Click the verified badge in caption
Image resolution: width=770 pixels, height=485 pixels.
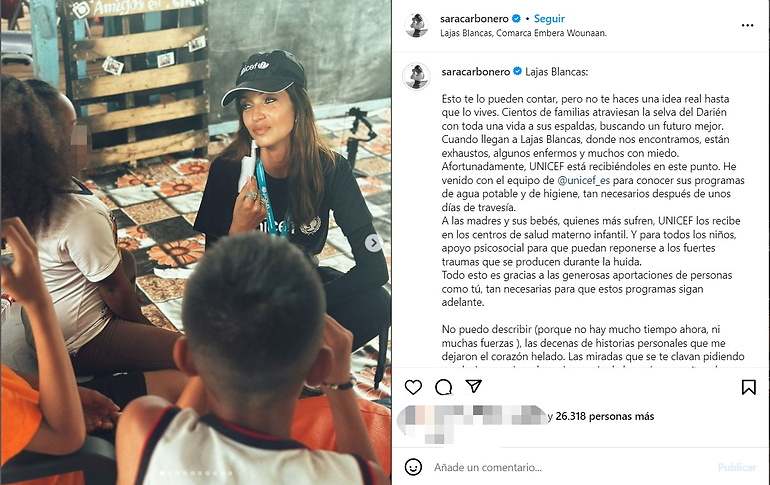(x=517, y=72)
